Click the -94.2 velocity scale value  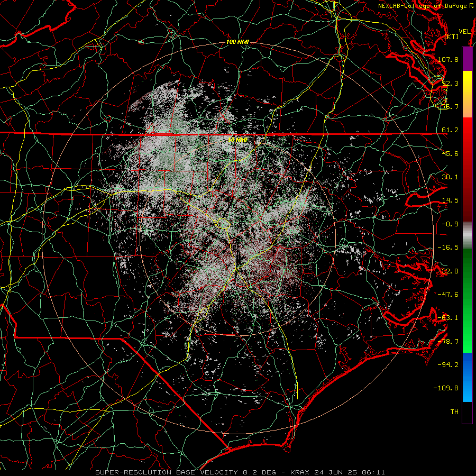point(448,365)
